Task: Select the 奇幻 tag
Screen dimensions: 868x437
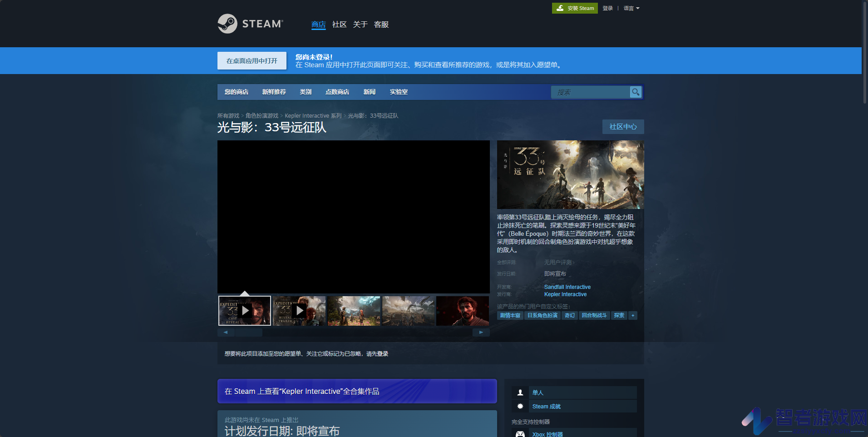Action: (x=570, y=315)
